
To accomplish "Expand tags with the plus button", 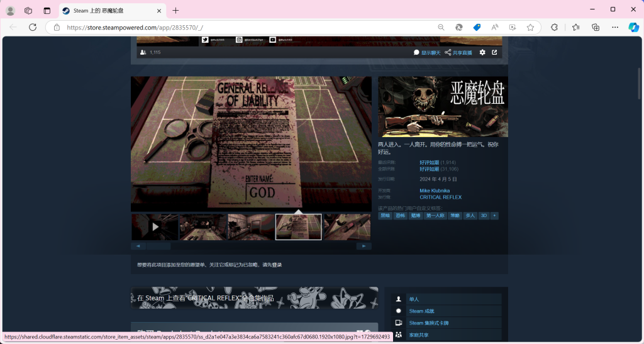I will [x=494, y=216].
